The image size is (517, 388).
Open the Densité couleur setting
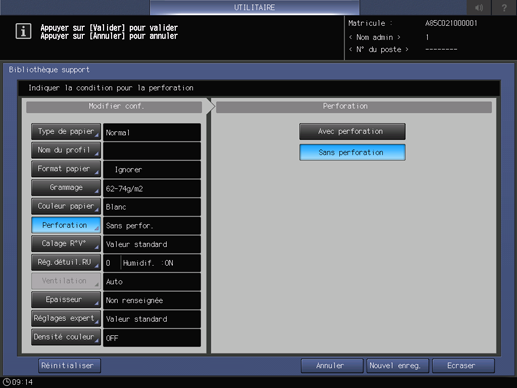66,337
